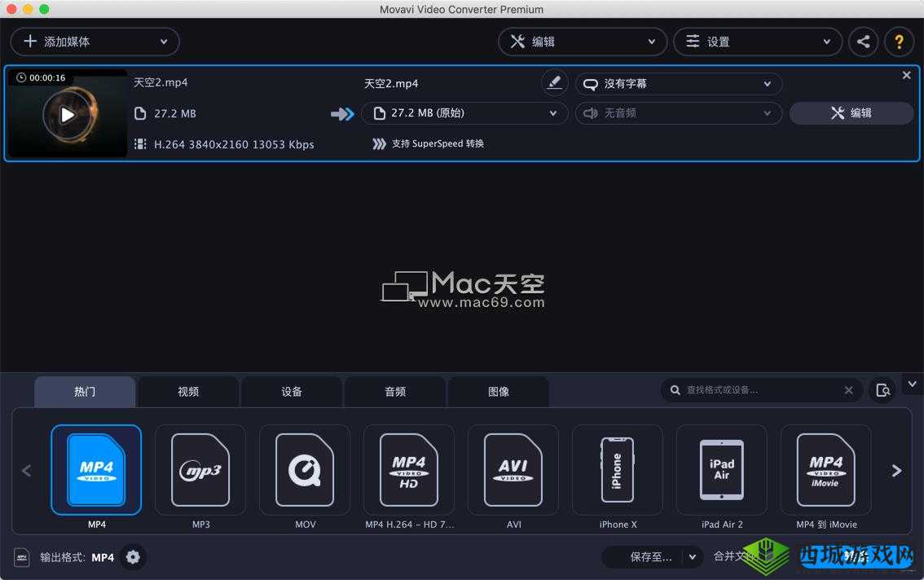Open the 无音频 audio track dropdown
Image resolution: width=924 pixels, height=580 pixels.
pos(678,113)
